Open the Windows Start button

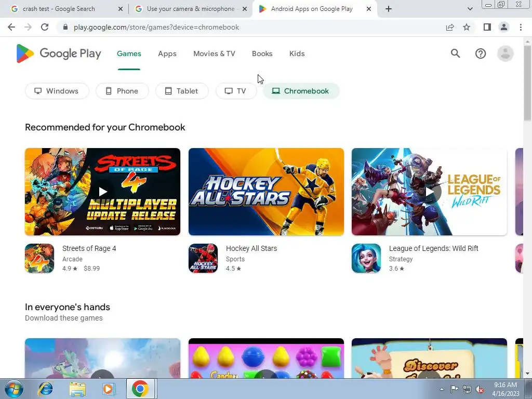(x=14, y=389)
